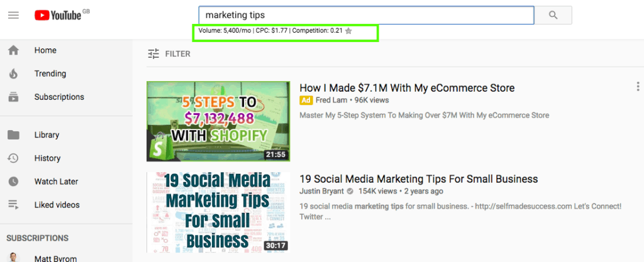Star the keyword in the Keywords Everywhere bar
The height and width of the screenshot is (262, 644).
pyautogui.click(x=348, y=31)
